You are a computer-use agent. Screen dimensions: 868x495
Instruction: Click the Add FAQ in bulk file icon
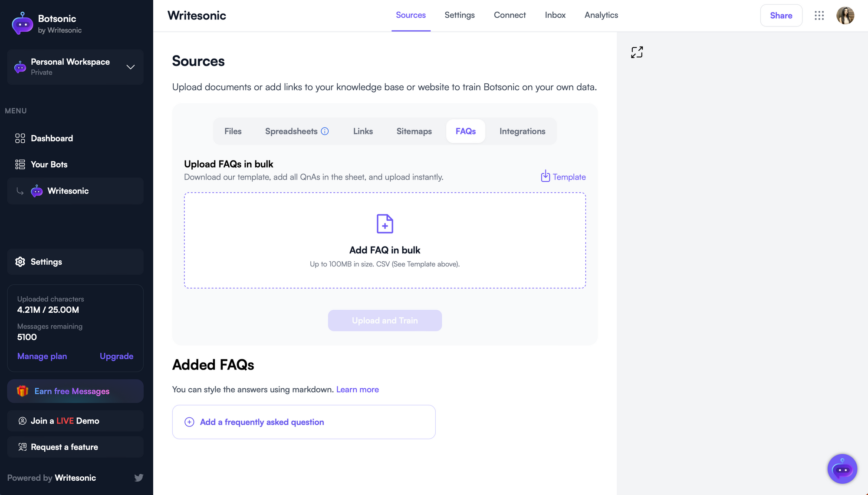click(x=385, y=224)
